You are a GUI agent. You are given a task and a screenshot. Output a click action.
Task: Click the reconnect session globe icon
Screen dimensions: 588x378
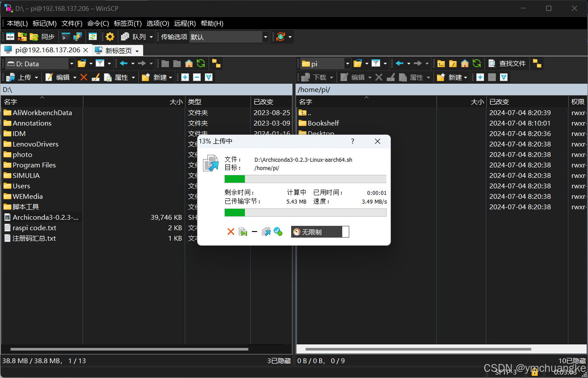click(281, 37)
